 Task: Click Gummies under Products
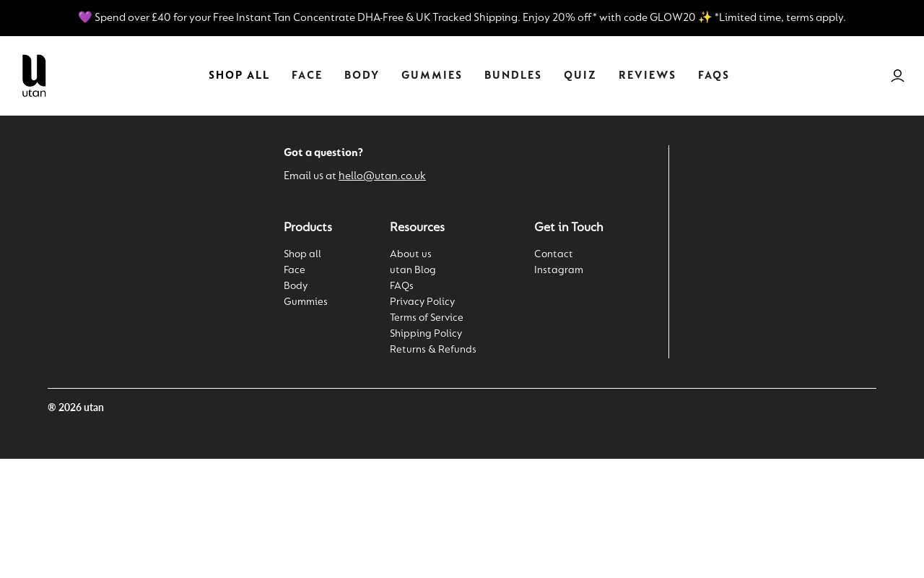[305, 301]
